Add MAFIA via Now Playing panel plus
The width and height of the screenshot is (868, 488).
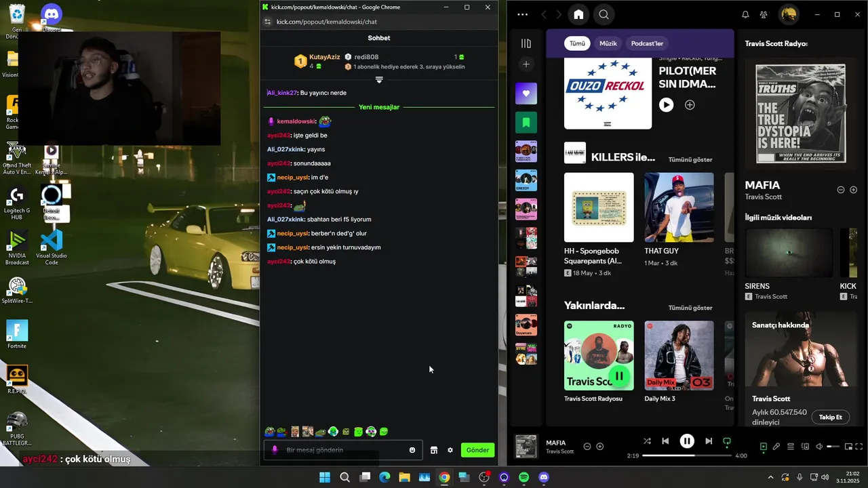(854, 190)
